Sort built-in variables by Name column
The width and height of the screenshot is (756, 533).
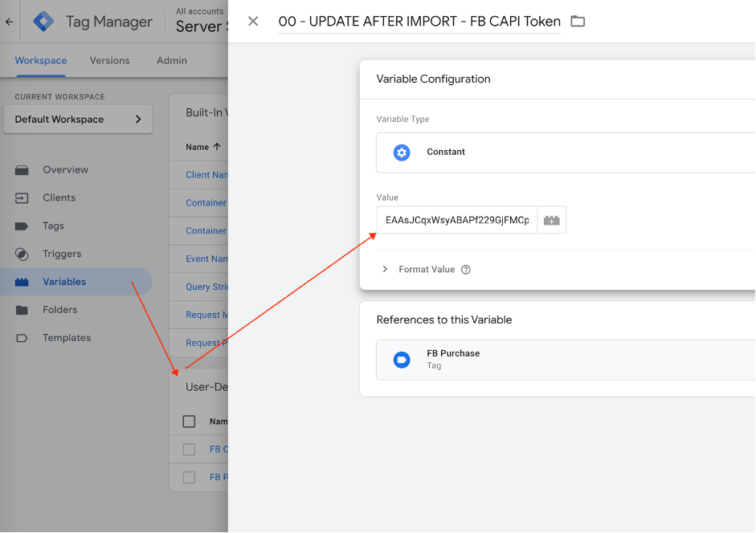(x=202, y=147)
